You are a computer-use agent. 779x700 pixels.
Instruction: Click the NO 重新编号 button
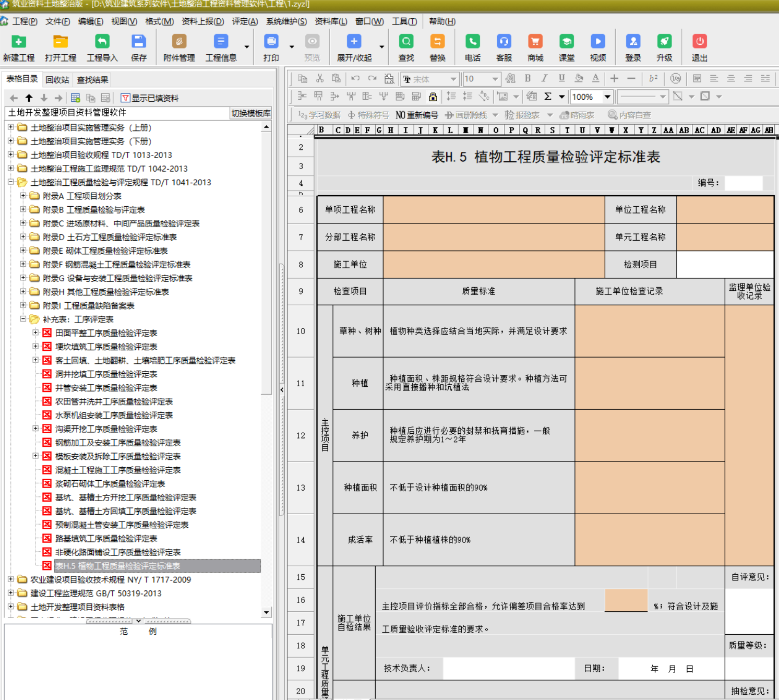pyautogui.click(x=417, y=115)
